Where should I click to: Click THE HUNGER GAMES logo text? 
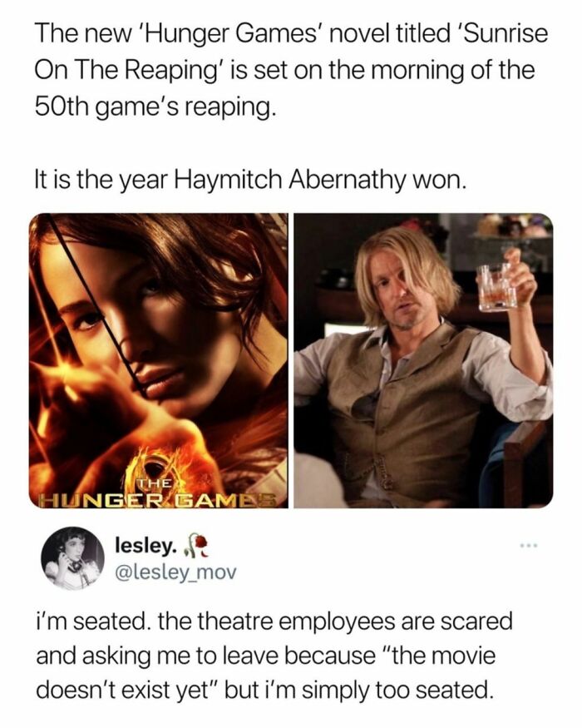pyautogui.click(x=158, y=495)
